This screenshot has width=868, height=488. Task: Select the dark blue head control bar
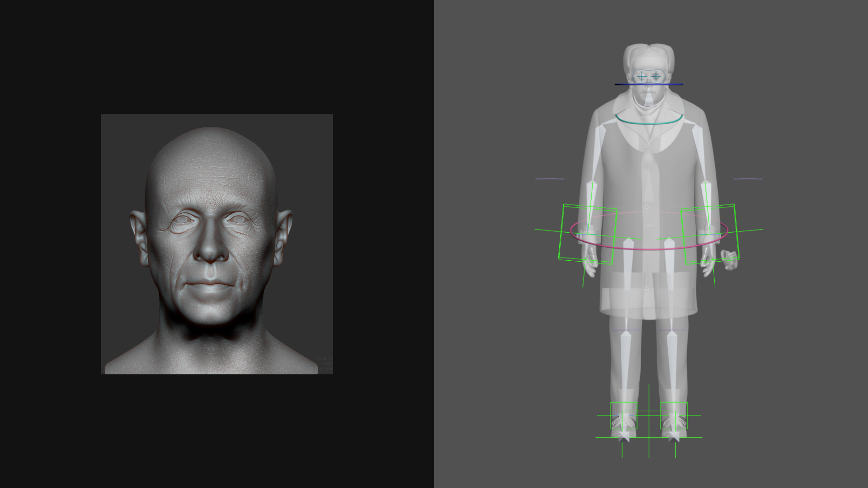point(626,84)
